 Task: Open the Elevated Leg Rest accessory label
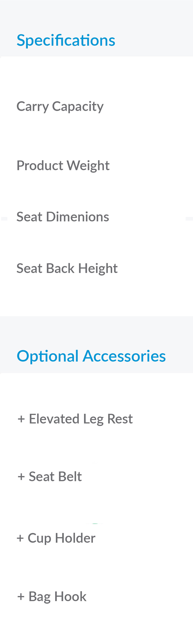point(81,419)
